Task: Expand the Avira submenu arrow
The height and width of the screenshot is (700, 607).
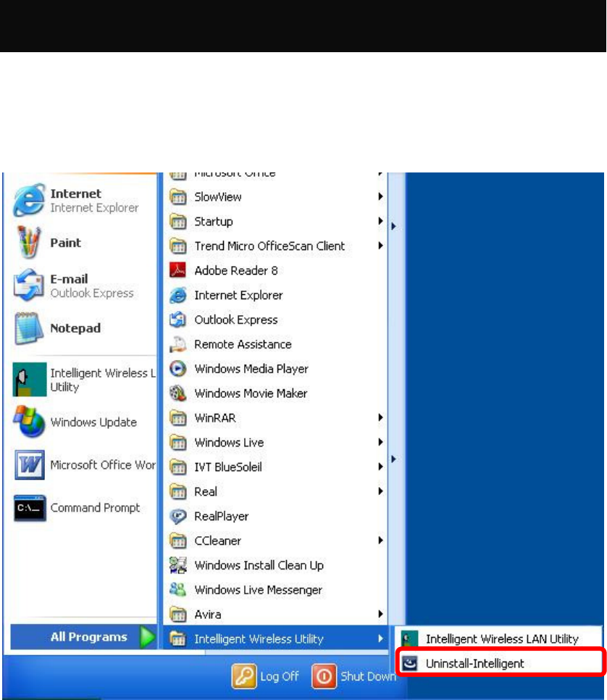Action: point(380,614)
